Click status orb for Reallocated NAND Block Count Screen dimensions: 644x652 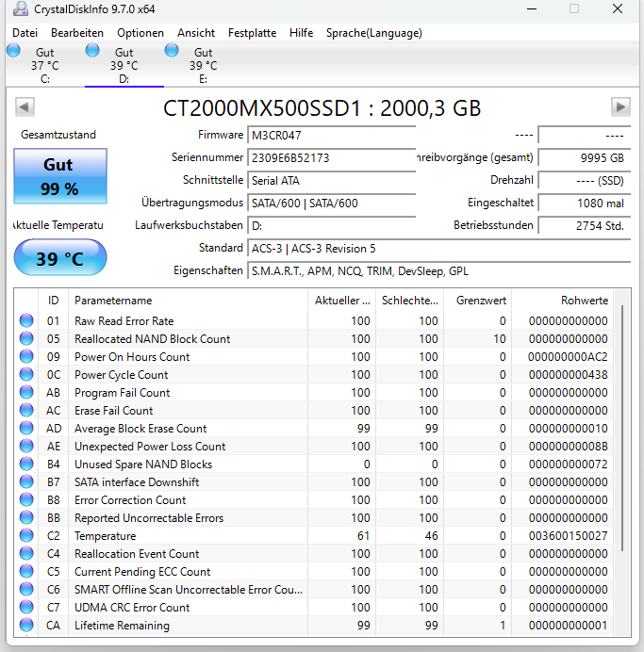click(x=26, y=338)
